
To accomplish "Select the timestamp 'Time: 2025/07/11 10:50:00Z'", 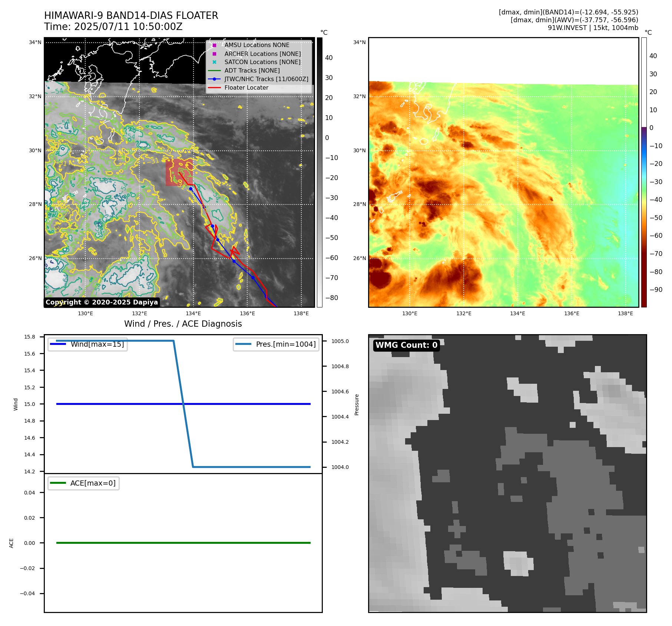I will (x=113, y=27).
